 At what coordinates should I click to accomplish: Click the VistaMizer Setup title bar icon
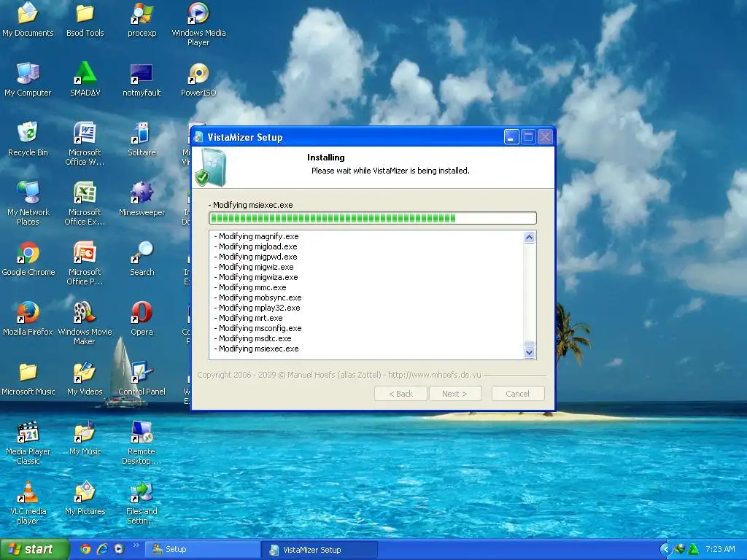point(198,137)
